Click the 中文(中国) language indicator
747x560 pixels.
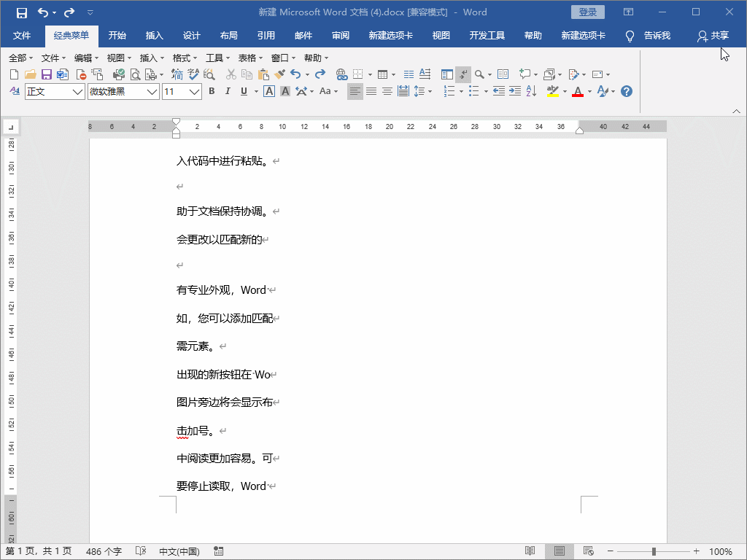(x=179, y=551)
